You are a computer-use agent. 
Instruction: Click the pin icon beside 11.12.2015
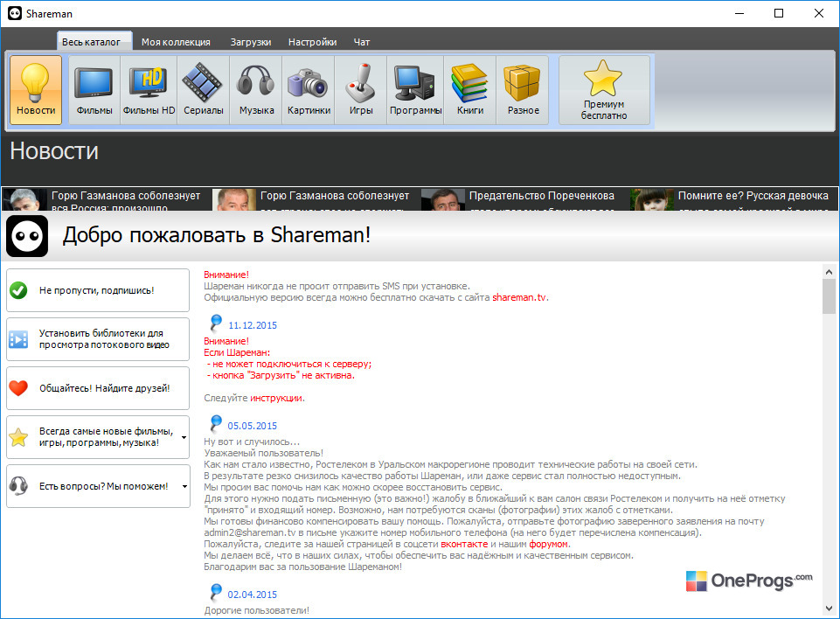pos(215,323)
